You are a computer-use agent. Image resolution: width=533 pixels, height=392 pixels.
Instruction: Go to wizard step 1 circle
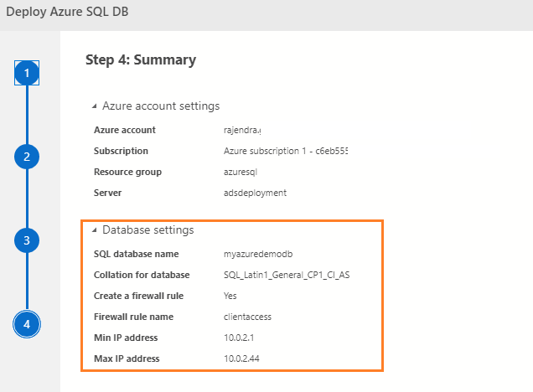tap(27, 74)
